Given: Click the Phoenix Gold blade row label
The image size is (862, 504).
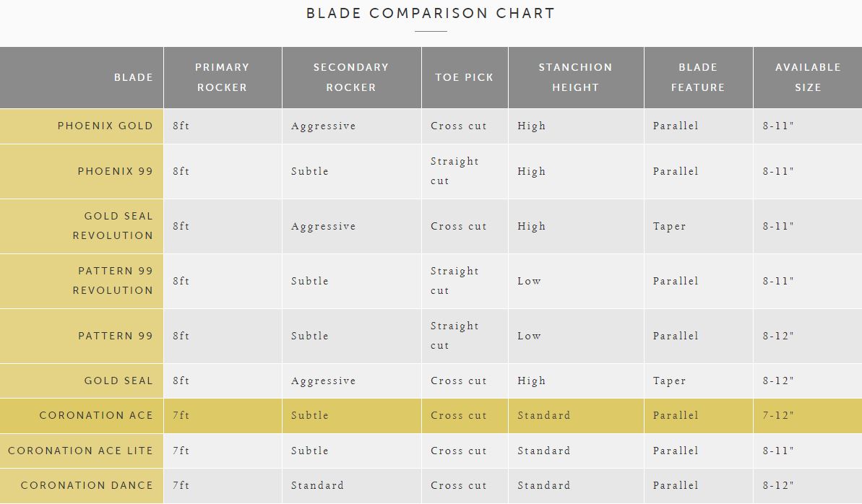Looking at the screenshot, I should click(105, 126).
